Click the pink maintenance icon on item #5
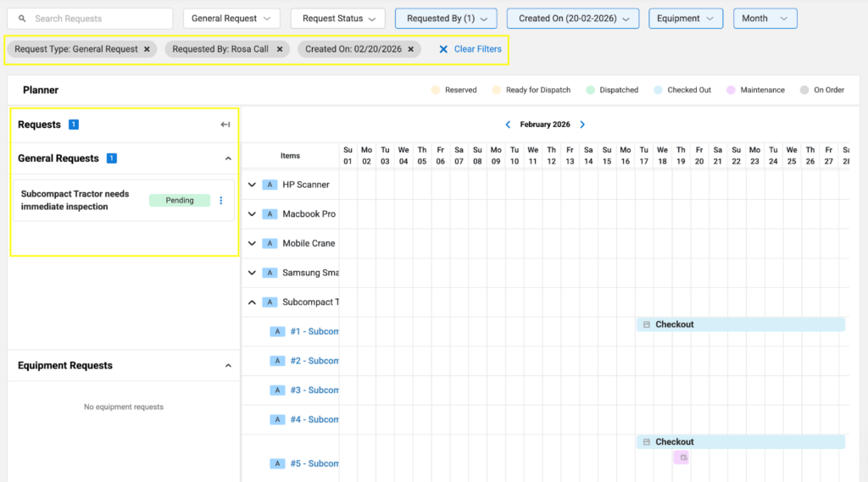868x482 pixels. (x=682, y=457)
